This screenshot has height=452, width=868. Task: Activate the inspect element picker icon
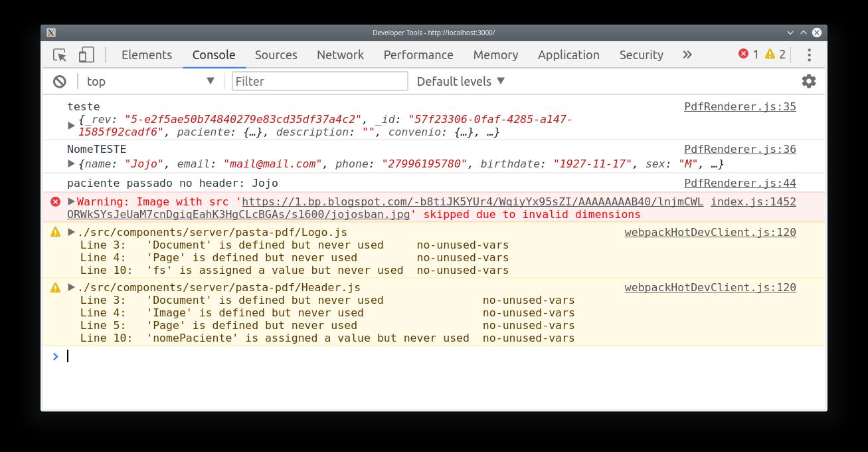(x=60, y=55)
